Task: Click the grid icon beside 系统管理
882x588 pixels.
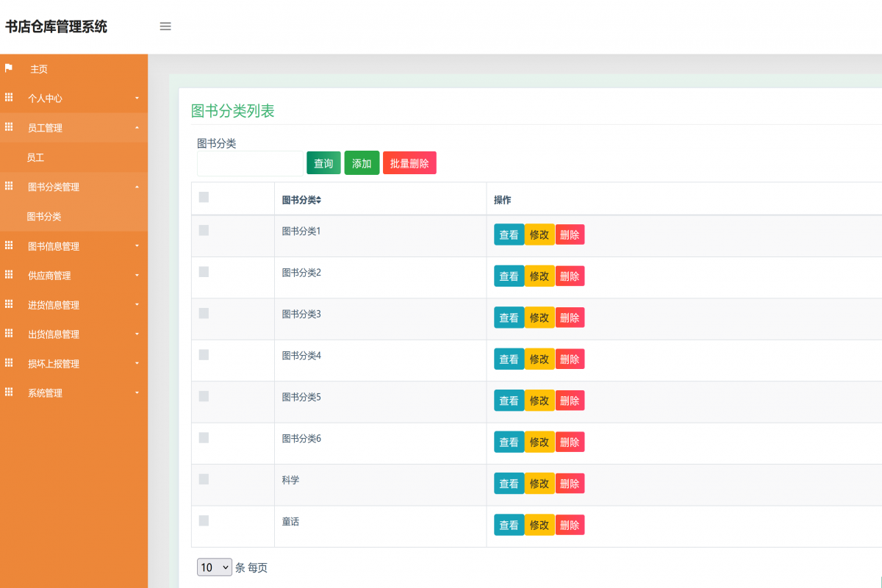Action: pyautogui.click(x=10, y=392)
